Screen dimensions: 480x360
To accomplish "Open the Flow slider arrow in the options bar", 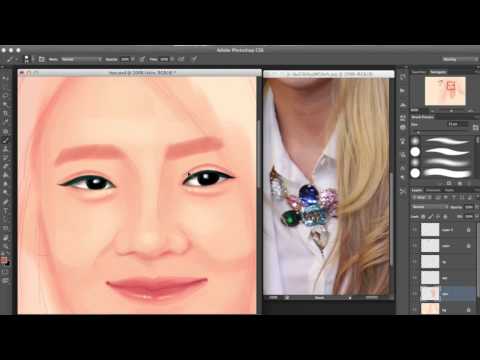I will (172, 59).
